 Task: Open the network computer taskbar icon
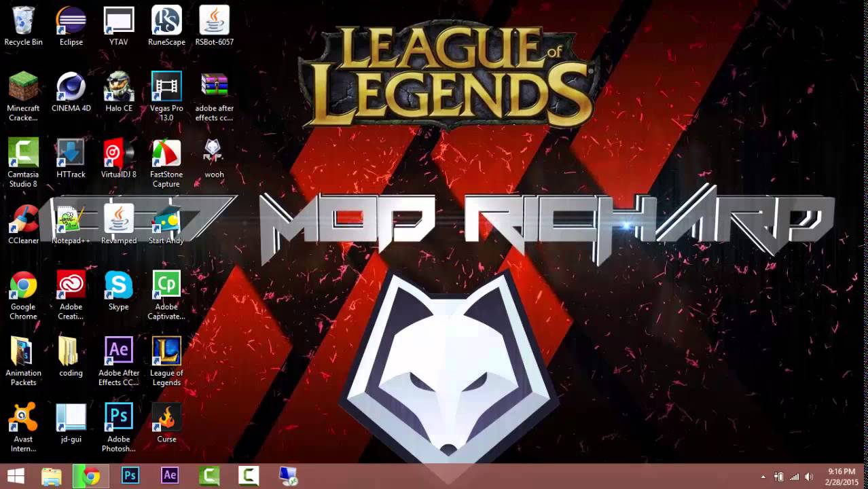coord(288,476)
